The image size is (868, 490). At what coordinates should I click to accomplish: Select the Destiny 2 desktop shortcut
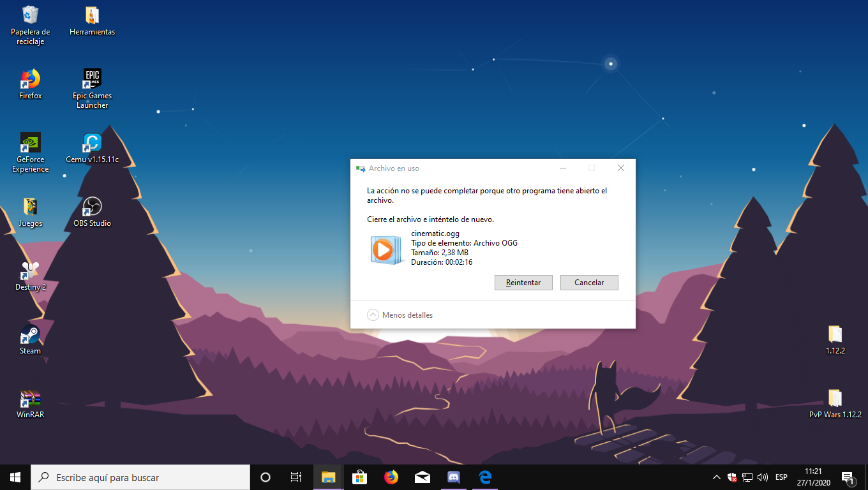point(30,276)
